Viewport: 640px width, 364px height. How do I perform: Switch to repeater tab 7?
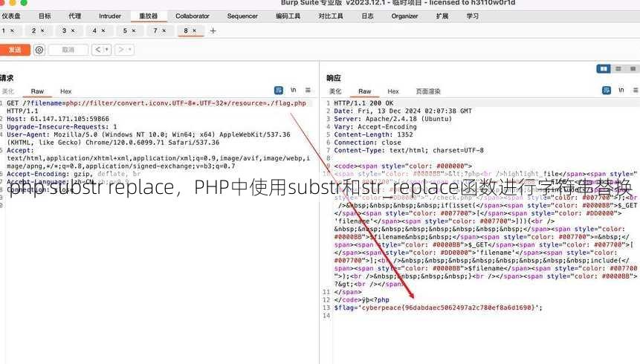tap(155, 30)
